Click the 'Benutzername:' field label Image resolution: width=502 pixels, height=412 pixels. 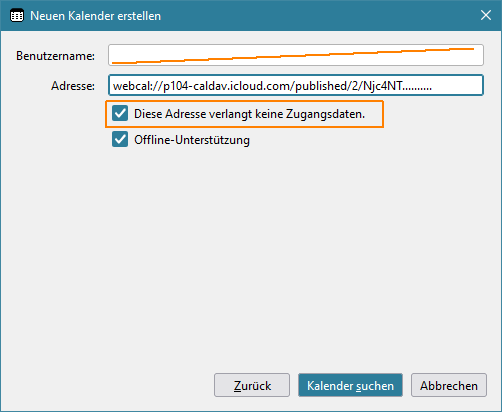click(55, 56)
